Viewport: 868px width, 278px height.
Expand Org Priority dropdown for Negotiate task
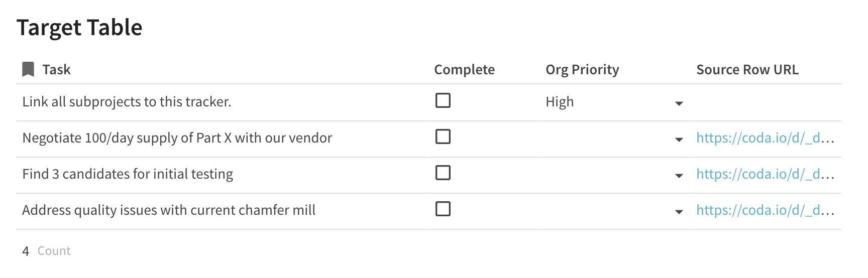[679, 140]
